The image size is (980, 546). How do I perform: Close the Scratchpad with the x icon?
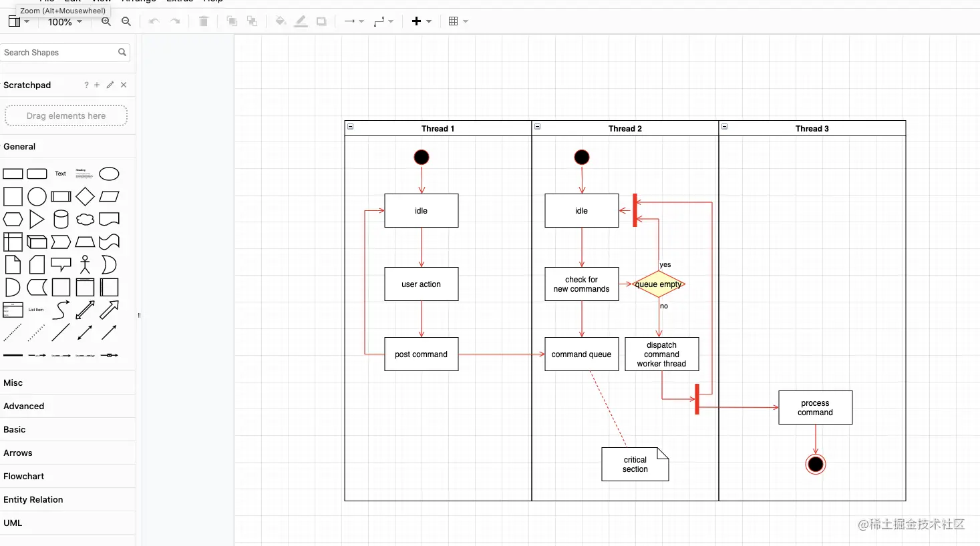coord(124,85)
